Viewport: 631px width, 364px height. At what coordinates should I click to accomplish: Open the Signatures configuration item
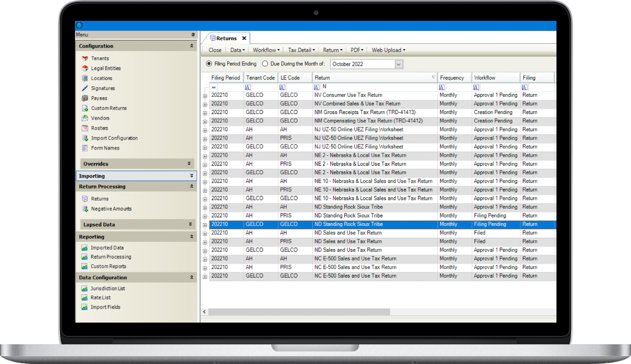point(84,88)
